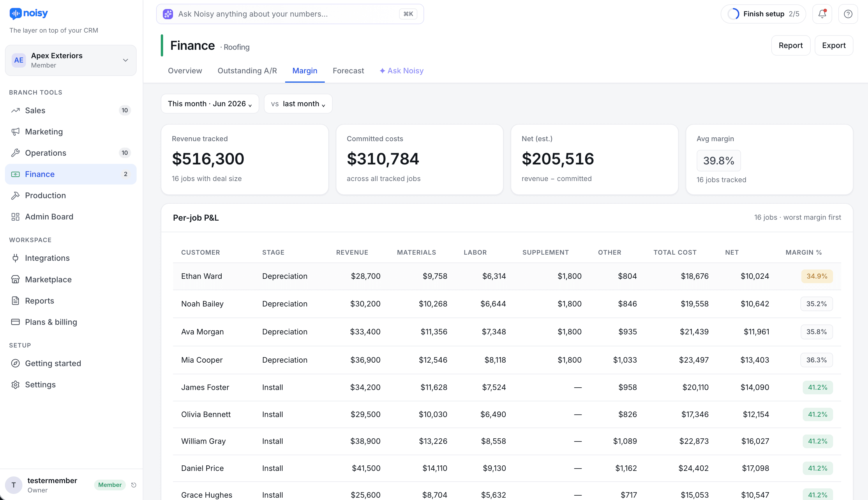Click the Reports document icon
The image size is (868, 500).
point(15,301)
